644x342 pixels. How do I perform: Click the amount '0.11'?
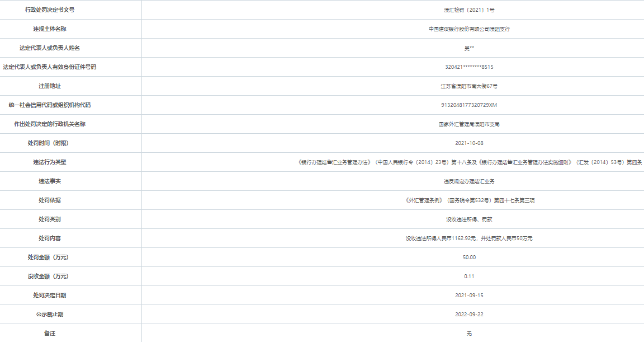469,277
